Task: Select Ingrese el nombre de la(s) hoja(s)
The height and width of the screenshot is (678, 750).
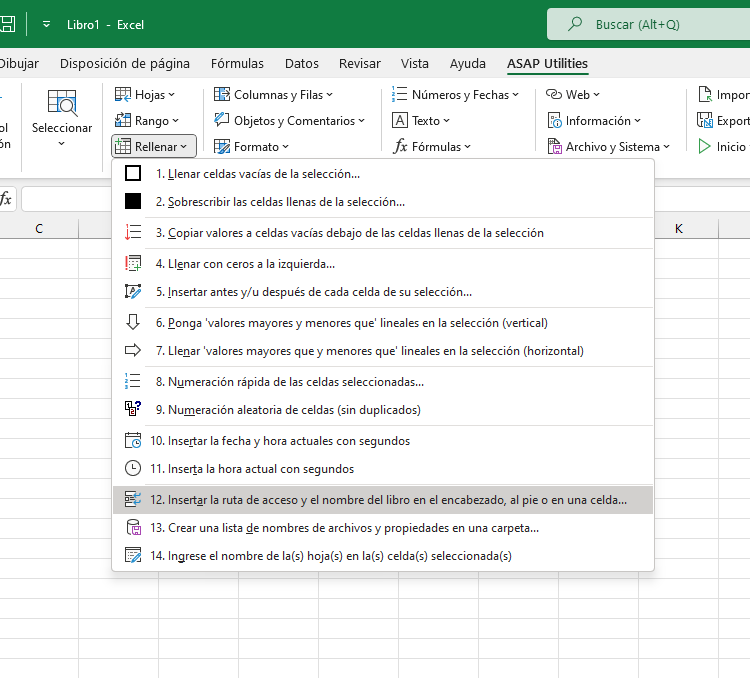Action: point(383,556)
